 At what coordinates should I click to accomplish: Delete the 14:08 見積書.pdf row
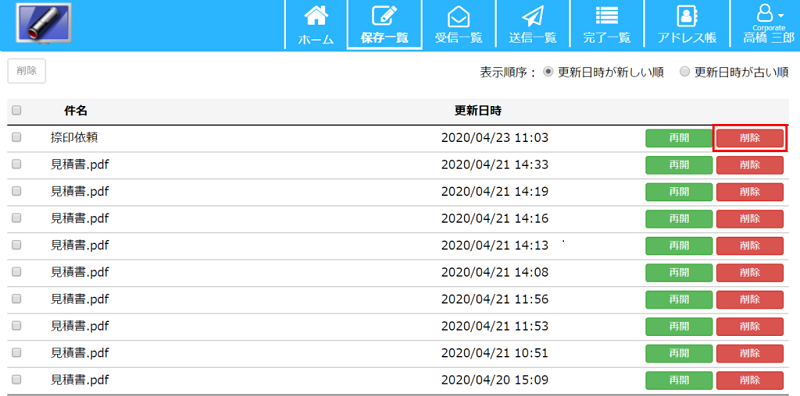749,273
